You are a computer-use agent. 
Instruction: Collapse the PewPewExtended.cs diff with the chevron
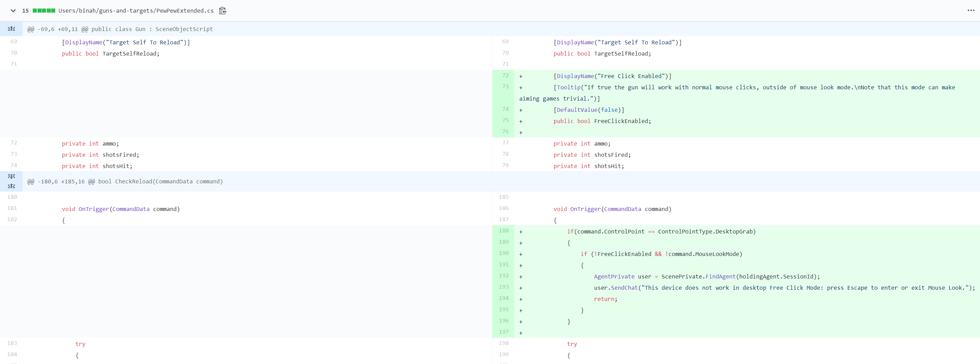13,11
